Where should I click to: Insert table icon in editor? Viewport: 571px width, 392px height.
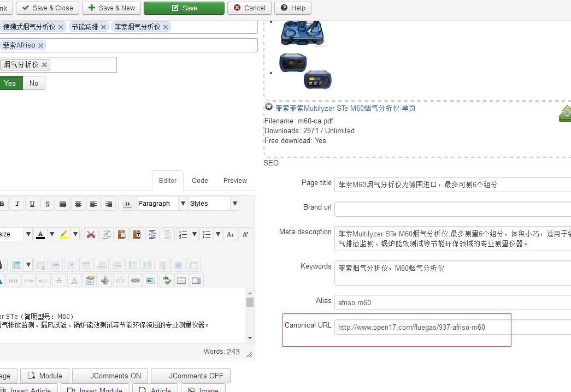click(17, 265)
